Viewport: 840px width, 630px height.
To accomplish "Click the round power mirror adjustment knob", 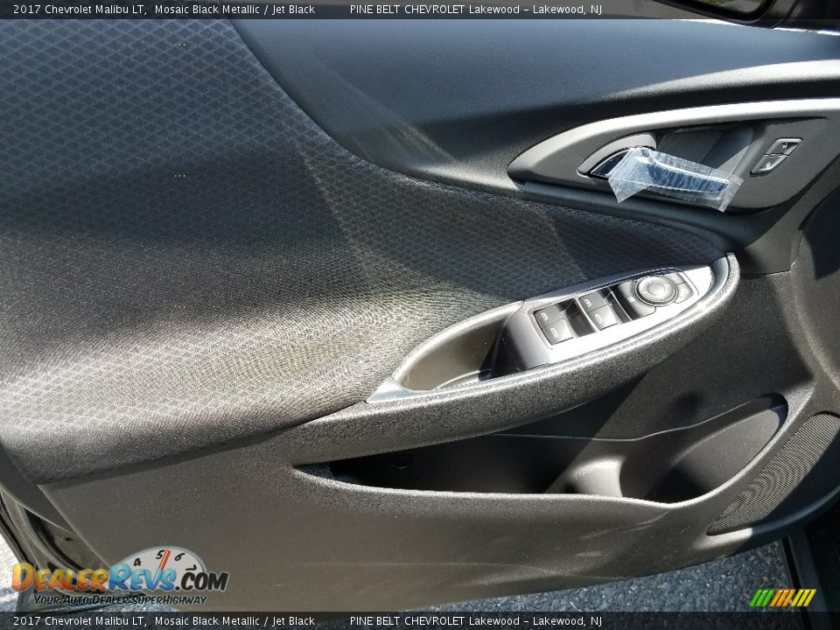I will coord(655,290).
